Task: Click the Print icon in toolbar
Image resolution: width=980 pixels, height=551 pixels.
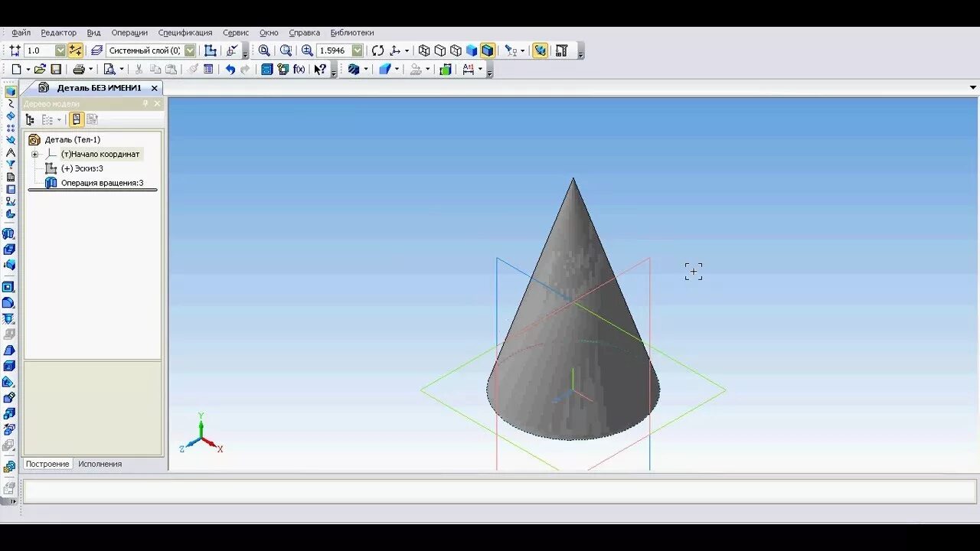Action: 79,69
